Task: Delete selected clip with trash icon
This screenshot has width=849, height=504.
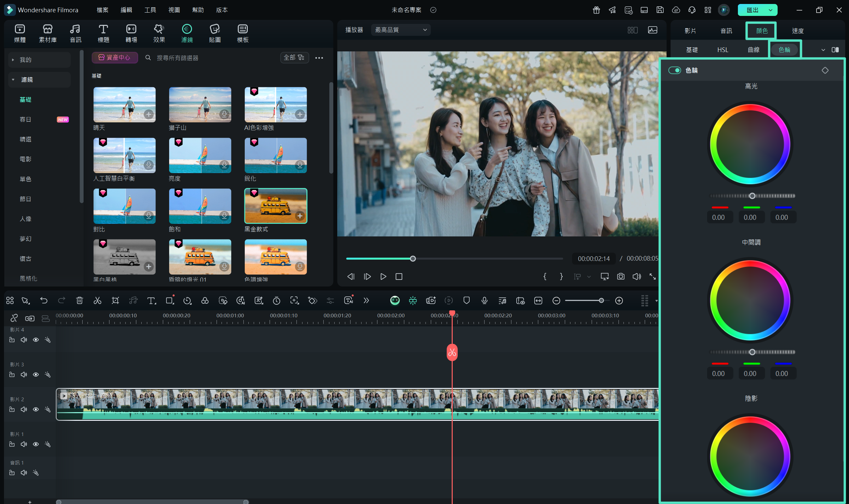Action: tap(80, 300)
